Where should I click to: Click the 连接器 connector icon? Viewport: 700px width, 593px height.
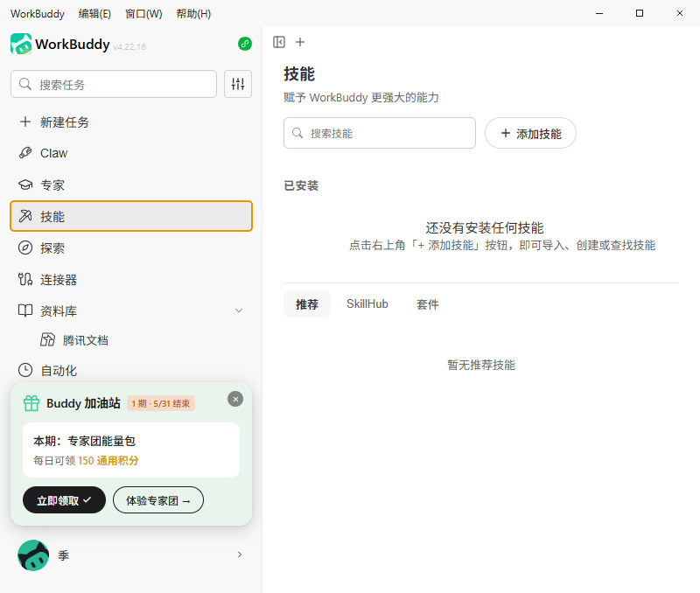[25, 279]
